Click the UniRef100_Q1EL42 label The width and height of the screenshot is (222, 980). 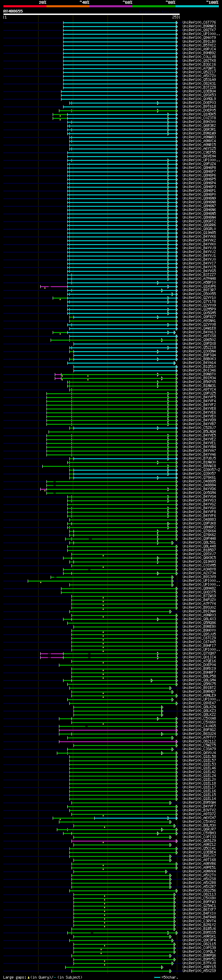tap(199, 771)
